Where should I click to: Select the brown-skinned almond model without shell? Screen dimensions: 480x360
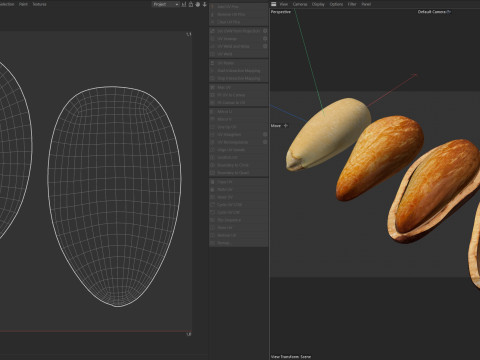click(379, 157)
